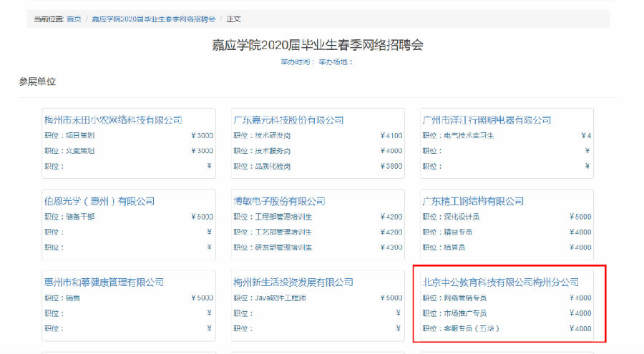This screenshot has width=644, height=354.
Task: Open 广东精工钢结构有限公司 company page
Action: (x=473, y=201)
